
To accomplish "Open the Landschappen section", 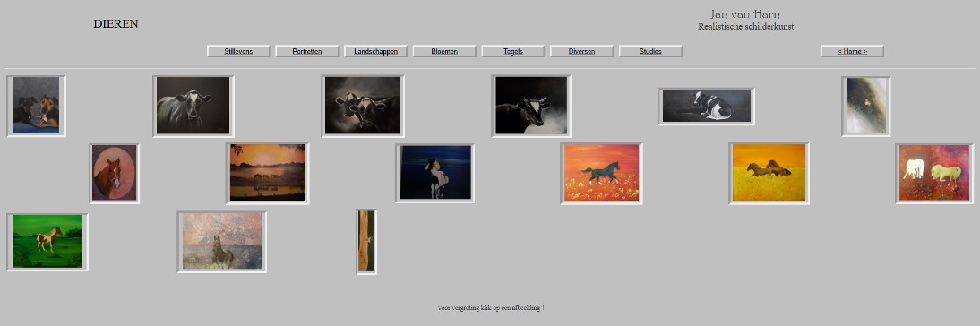I will [375, 51].
